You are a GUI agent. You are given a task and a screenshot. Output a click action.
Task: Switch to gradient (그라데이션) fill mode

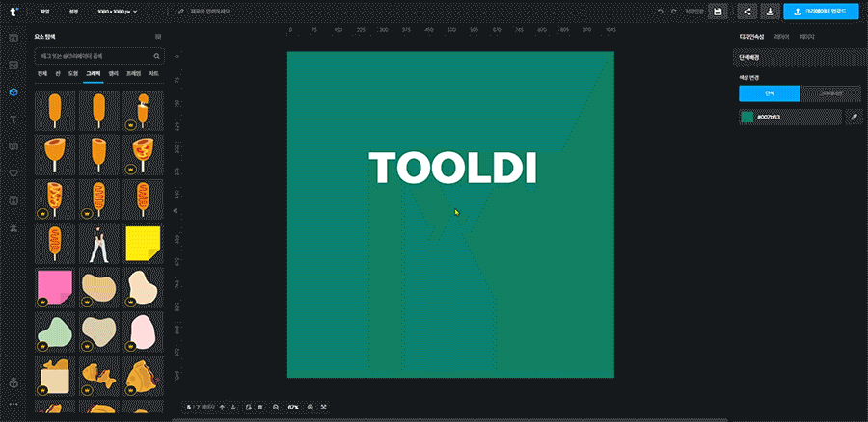coord(829,93)
